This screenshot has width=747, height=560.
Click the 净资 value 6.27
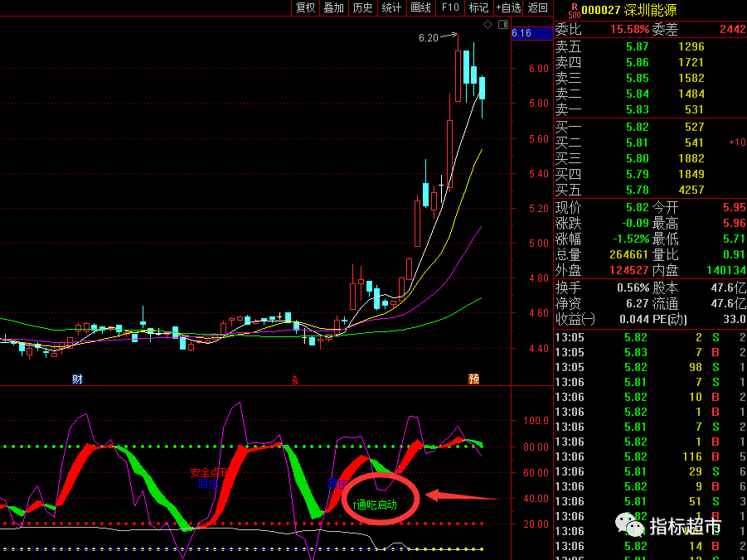[638, 304]
